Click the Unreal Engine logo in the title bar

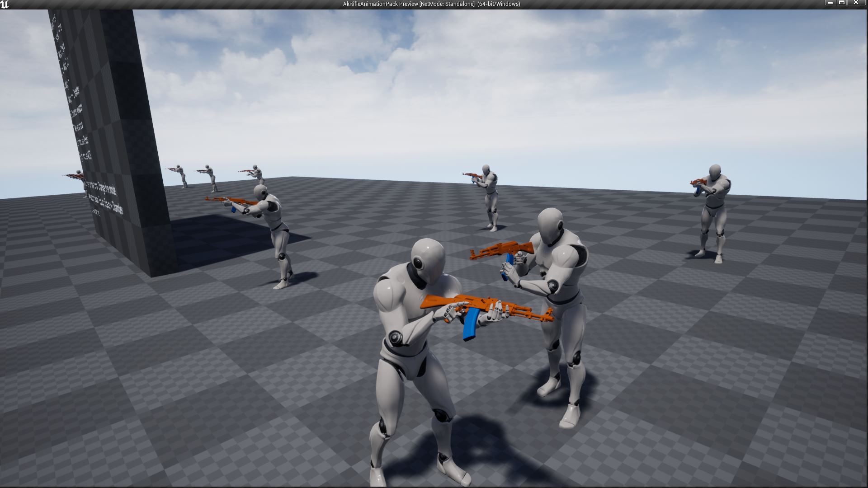tap(5, 4)
